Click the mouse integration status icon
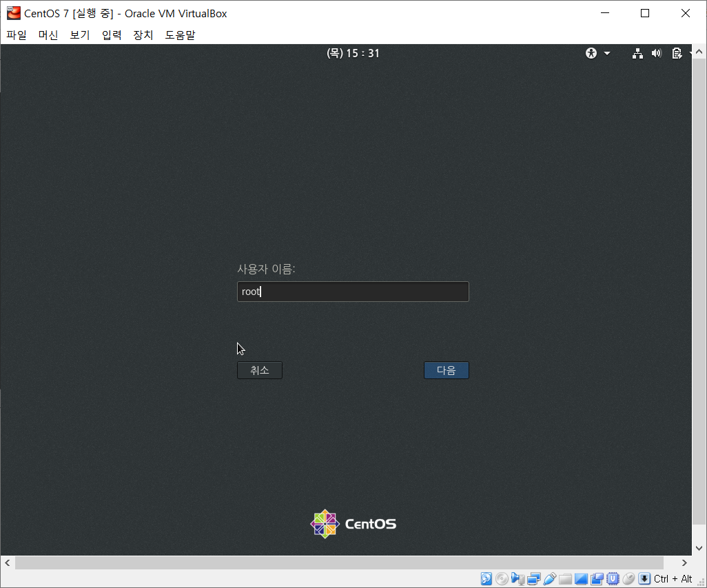Viewport: 707px width, 588px height. pyautogui.click(x=628, y=578)
